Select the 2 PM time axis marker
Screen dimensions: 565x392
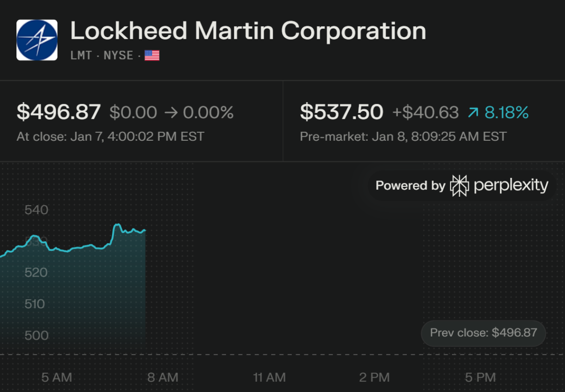[x=375, y=378]
